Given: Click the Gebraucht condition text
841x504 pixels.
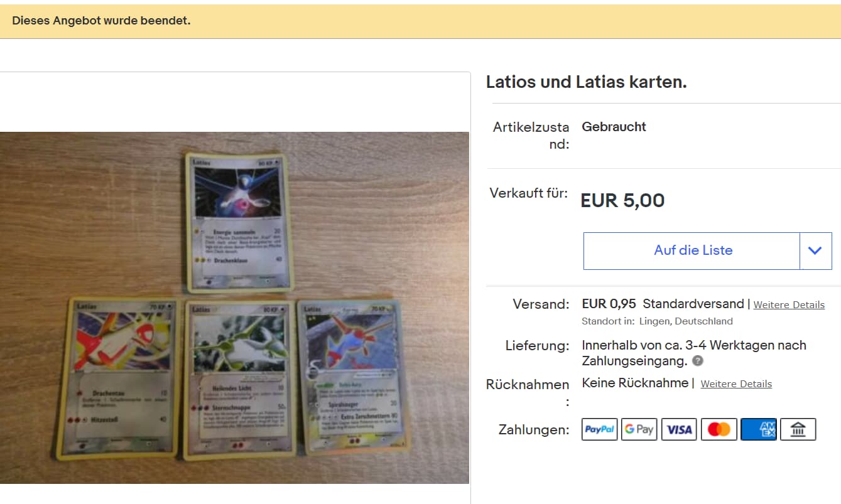Looking at the screenshot, I should pyautogui.click(x=614, y=127).
